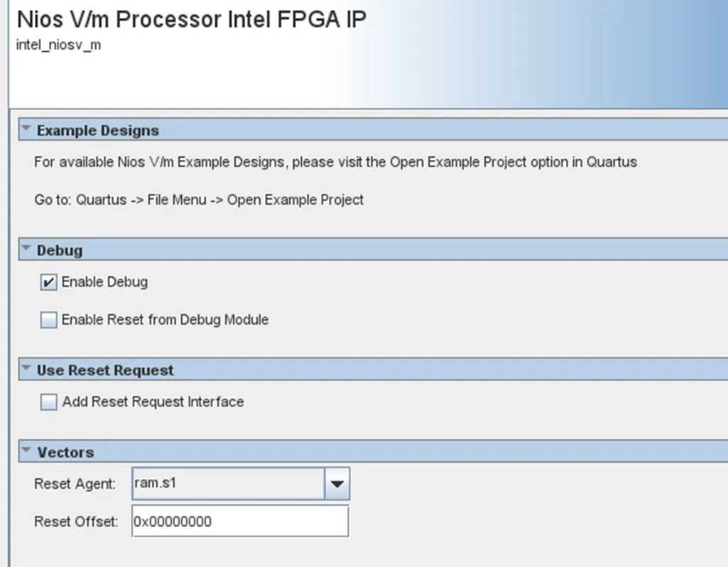Select the "Reset Agent:" label

pyautogui.click(x=75, y=485)
